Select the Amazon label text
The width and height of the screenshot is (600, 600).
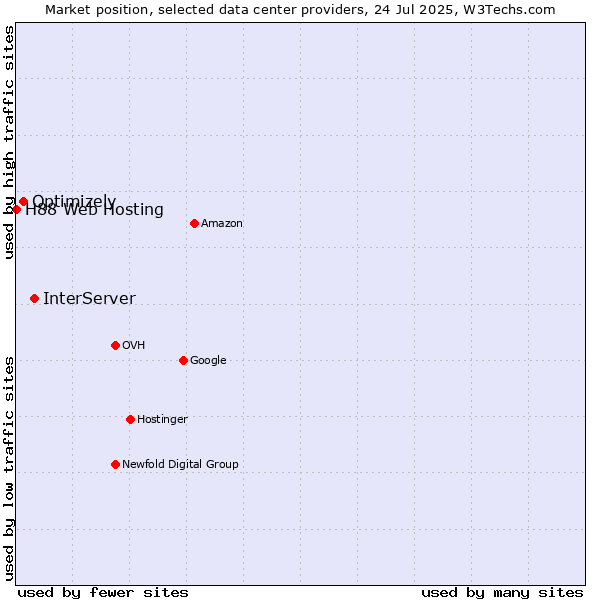click(x=222, y=223)
